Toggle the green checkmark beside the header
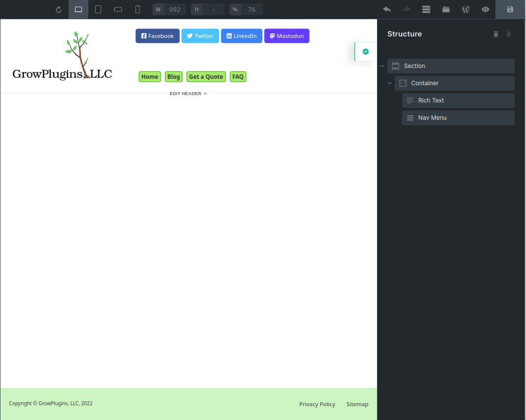The height and width of the screenshot is (420, 526). [x=365, y=51]
